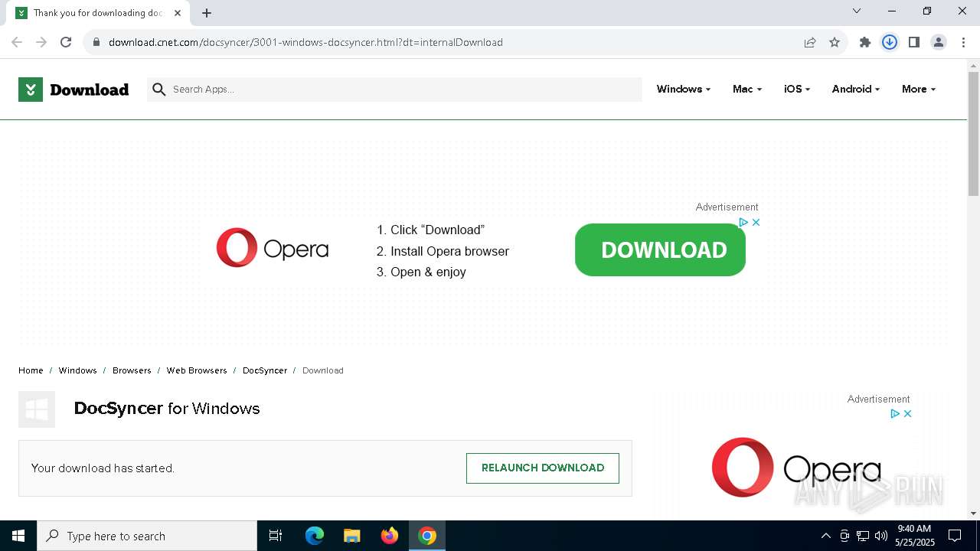The width and height of the screenshot is (980, 551).
Task: Click the Browsers breadcrumb link
Action: click(132, 370)
